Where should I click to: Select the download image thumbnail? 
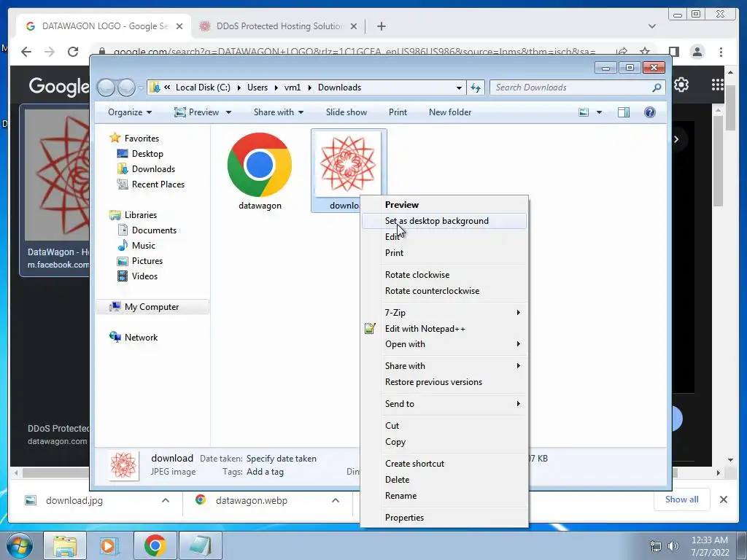pyautogui.click(x=348, y=163)
